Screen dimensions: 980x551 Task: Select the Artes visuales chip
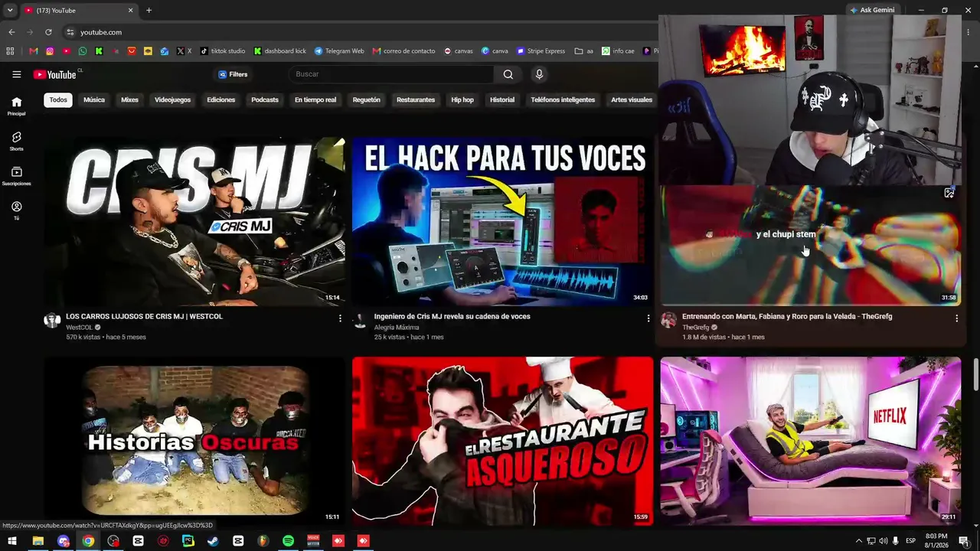click(632, 99)
